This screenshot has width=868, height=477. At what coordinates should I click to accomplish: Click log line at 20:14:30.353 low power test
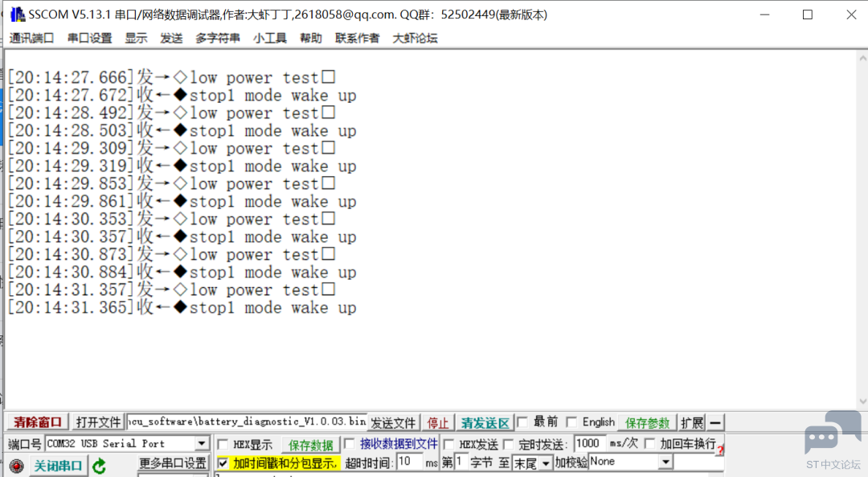[x=172, y=220]
